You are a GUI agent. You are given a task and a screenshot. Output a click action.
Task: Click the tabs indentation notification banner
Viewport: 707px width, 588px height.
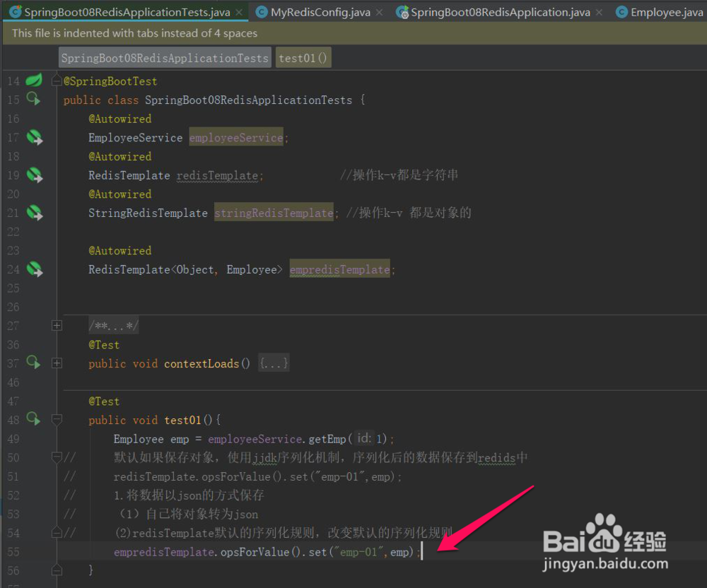coord(354,33)
